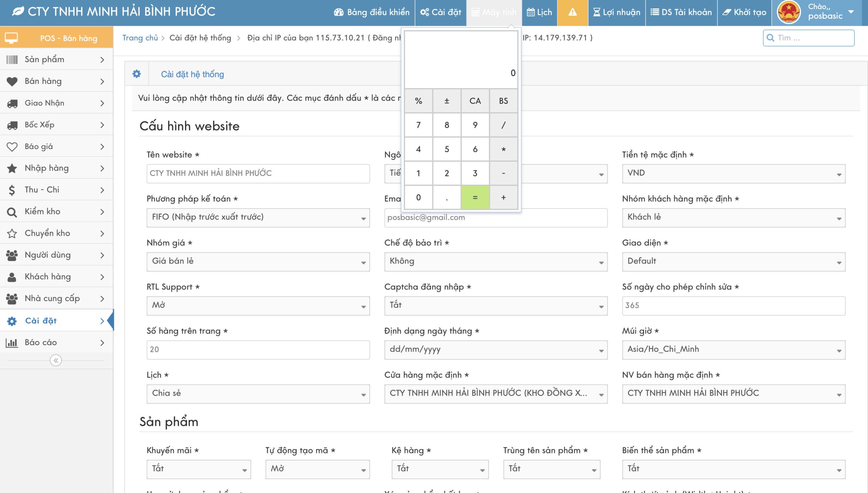Go to Trang chủ breadcrumb link
The image size is (868, 493).
(140, 38)
